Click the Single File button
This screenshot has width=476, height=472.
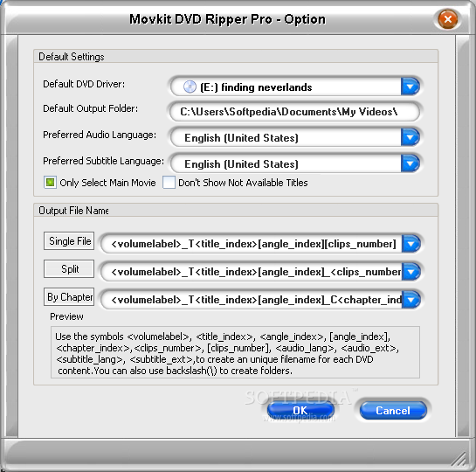click(x=69, y=241)
